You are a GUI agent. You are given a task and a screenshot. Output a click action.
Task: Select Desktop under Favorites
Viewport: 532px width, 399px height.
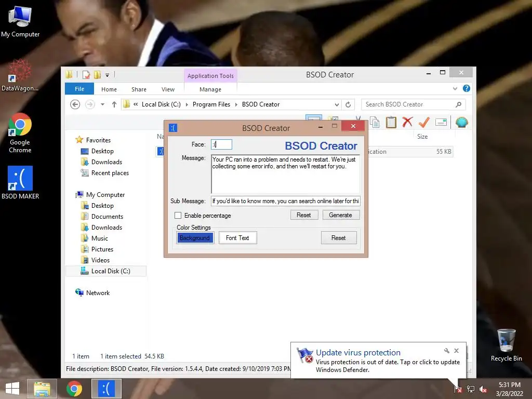tap(102, 151)
